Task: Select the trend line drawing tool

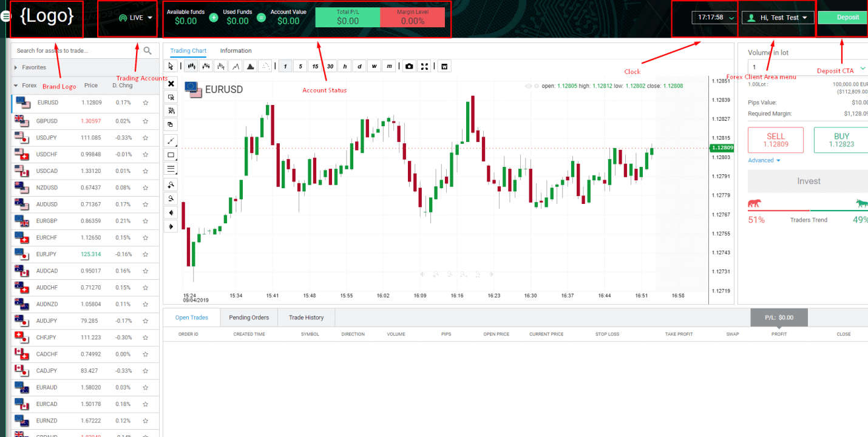Action: (171, 141)
